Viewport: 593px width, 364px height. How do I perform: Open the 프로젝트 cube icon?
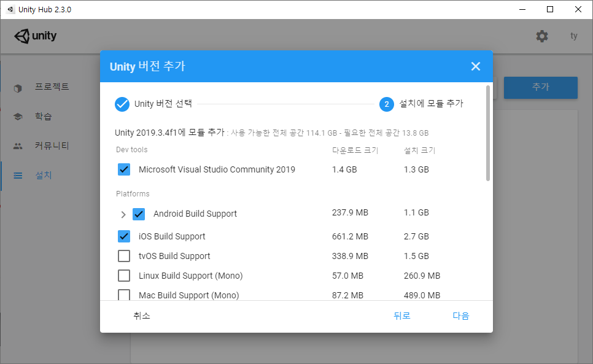coord(18,88)
